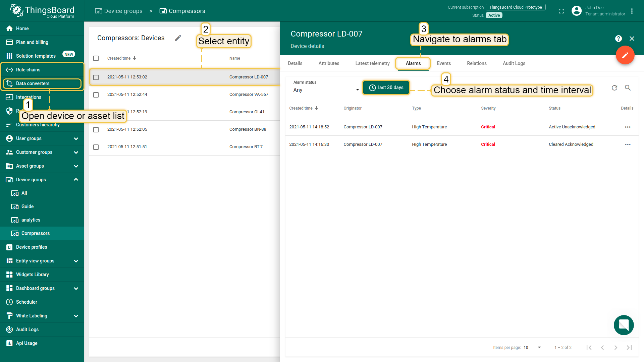Open Device profiles page

click(42, 247)
